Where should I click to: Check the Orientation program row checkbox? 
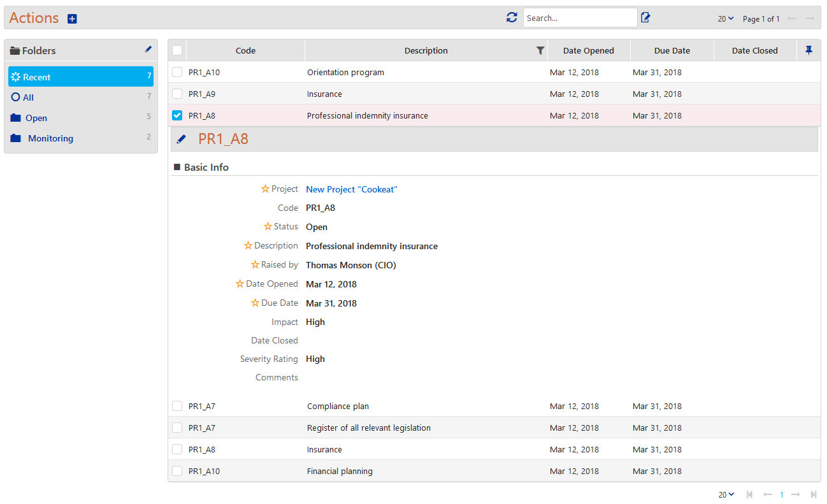(177, 73)
